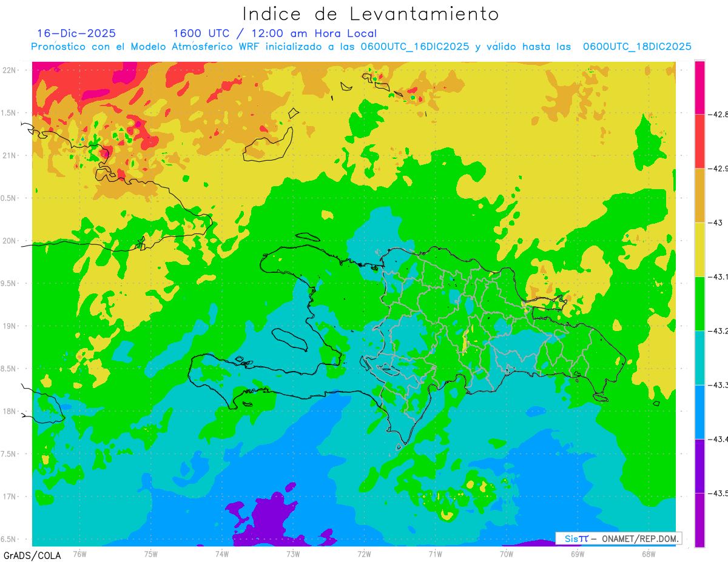
Task: Click latitude axis label "21N"
Action: pyautogui.click(x=10, y=155)
